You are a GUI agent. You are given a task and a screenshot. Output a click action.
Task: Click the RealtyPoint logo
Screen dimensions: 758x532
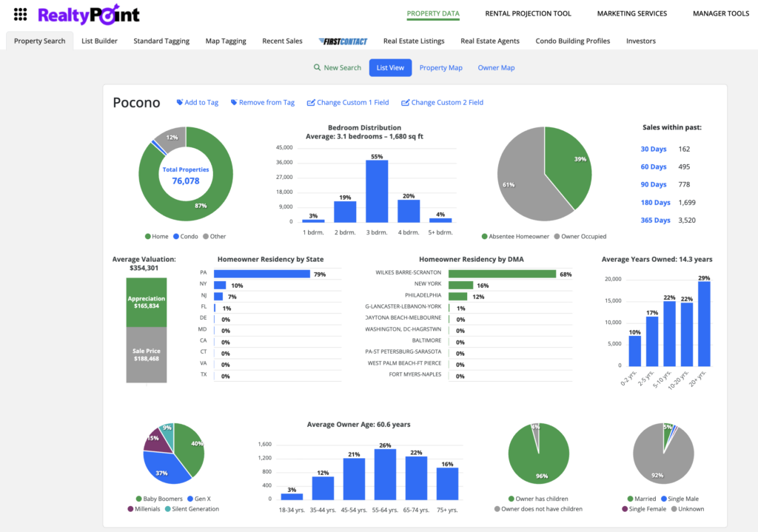(x=88, y=14)
